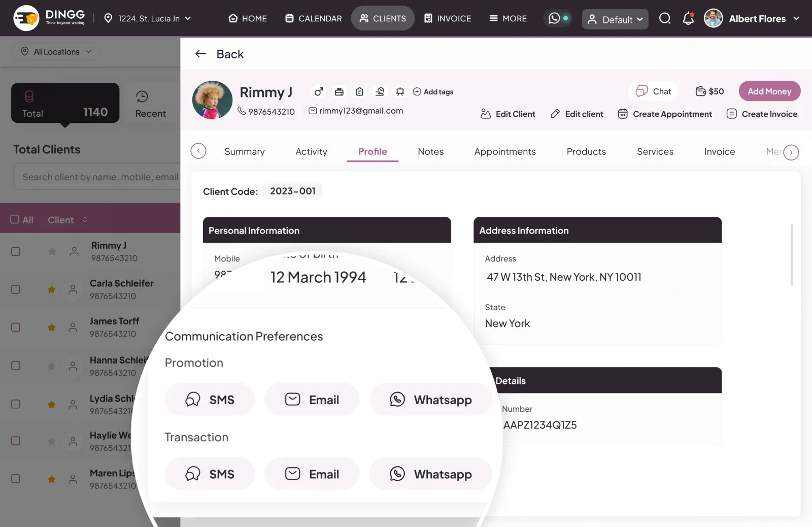Click the gift card icon beside Rimmy J
812x527 pixels.
[339, 92]
